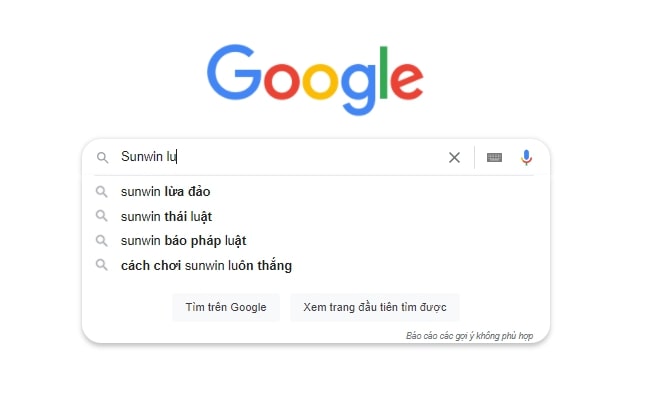Click the magnifier icon beside 'cách chơi sunwin luôn thắng'
Screen dimensions: 657x396
tap(101, 265)
